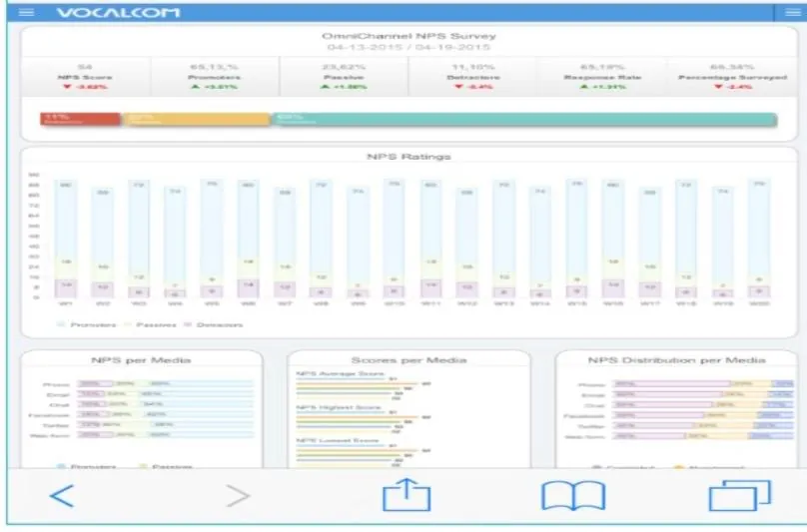
Task: Go forward with the browser forward arrow
Action: tap(238, 496)
